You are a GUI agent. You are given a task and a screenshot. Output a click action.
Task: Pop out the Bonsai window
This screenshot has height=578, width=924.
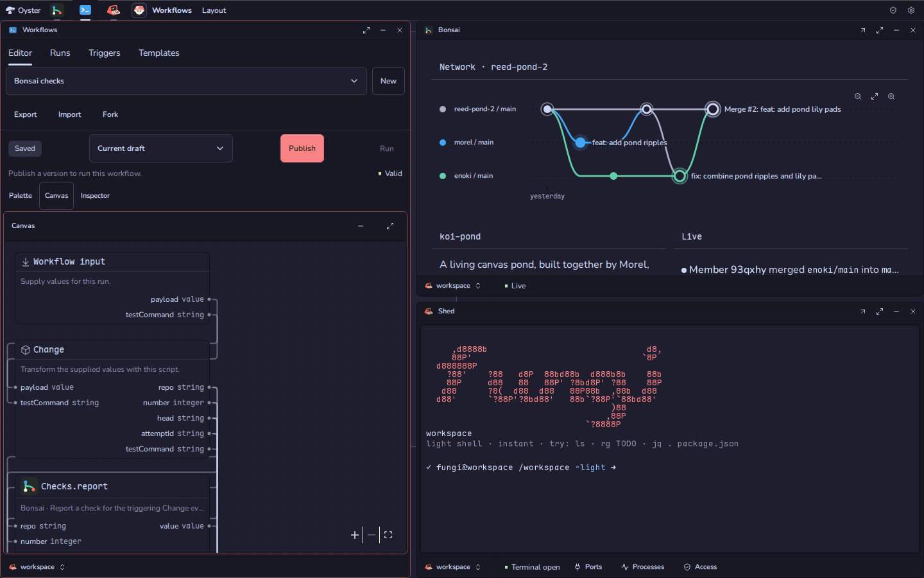(x=863, y=30)
